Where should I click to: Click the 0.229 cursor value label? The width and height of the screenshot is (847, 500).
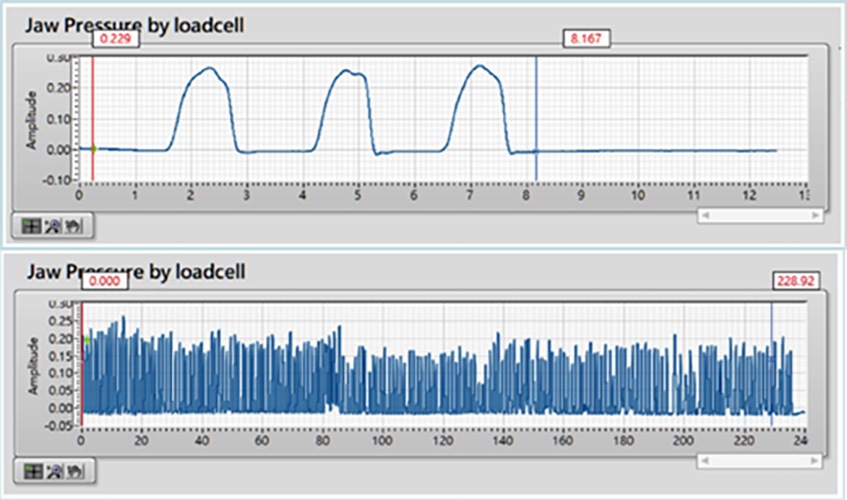pos(115,38)
